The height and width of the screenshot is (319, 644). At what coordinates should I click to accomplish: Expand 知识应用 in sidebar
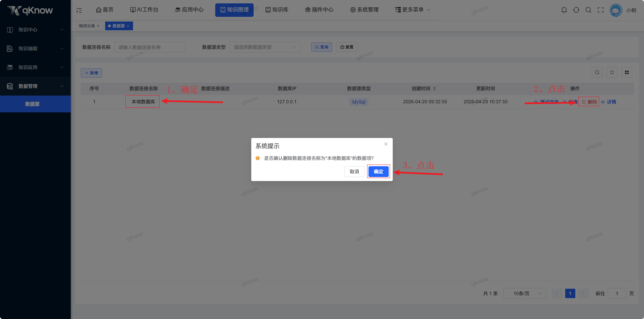tap(35, 67)
